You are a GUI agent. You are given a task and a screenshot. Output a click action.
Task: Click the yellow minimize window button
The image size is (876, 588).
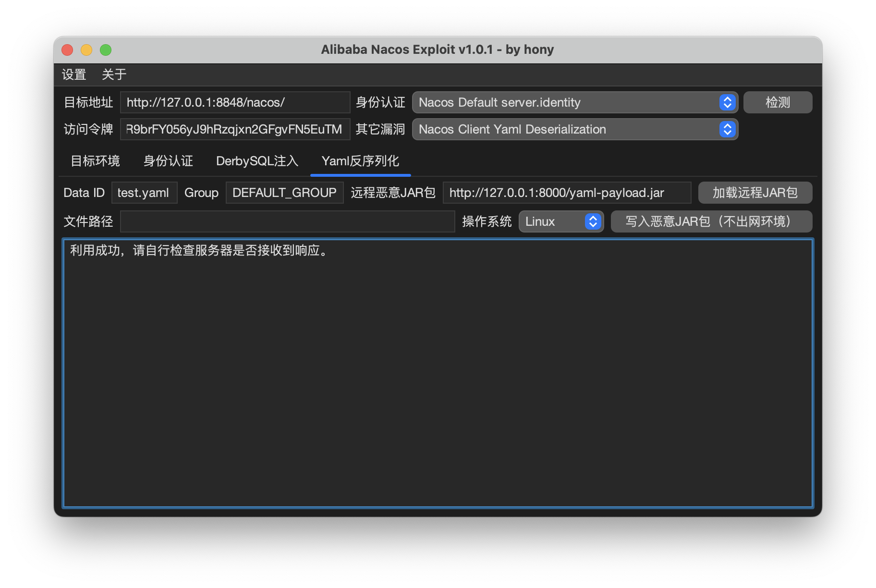pyautogui.click(x=86, y=50)
